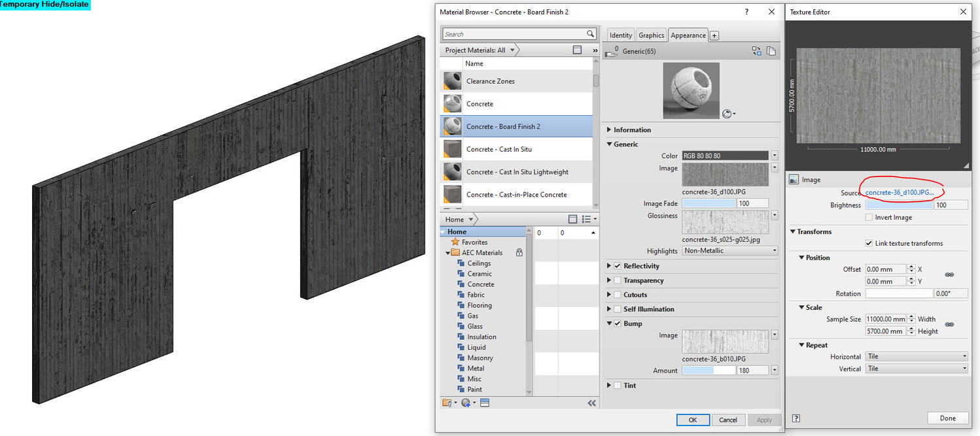Click Done in the Texture Editor
The image size is (980, 436).
pos(947,418)
